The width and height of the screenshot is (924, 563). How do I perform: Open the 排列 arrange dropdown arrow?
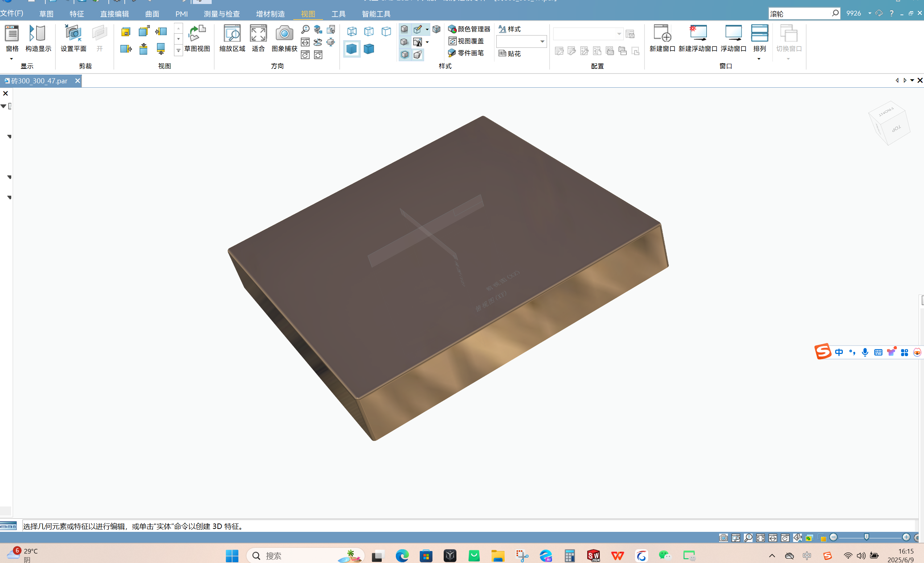pos(759,59)
